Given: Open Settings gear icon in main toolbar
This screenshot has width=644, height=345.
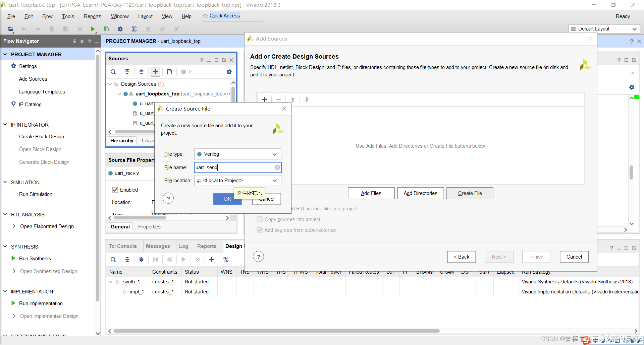Looking at the screenshot, I should [120, 29].
